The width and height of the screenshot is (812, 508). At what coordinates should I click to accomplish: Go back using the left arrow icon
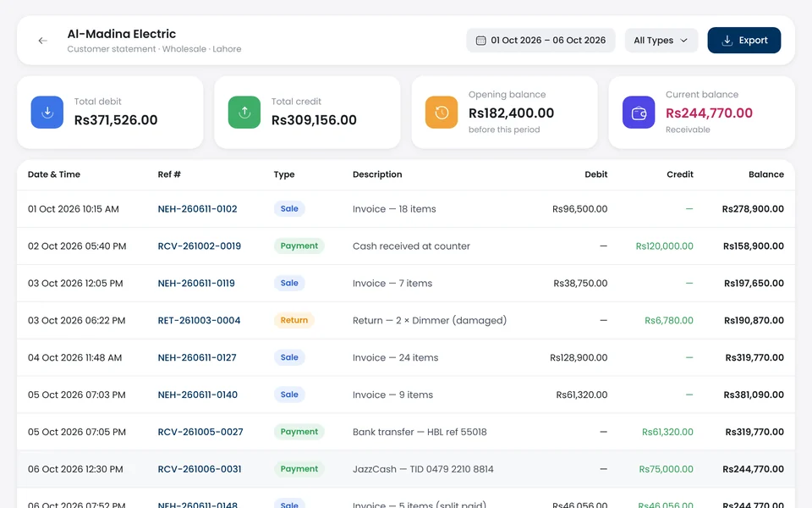click(42, 41)
